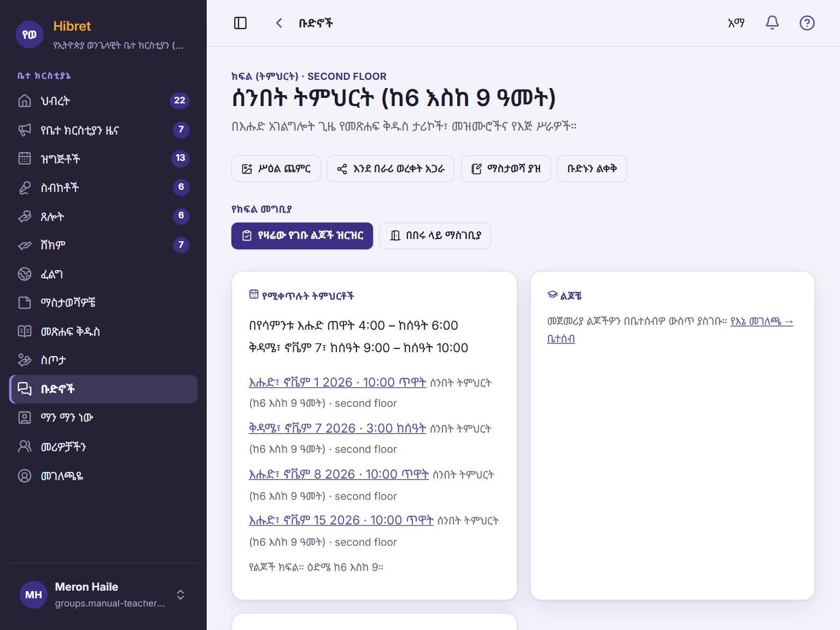The height and width of the screenshot is (630, 840).
Task: Click the መሪዎቻችን people icon
Action: coord(25,447)
